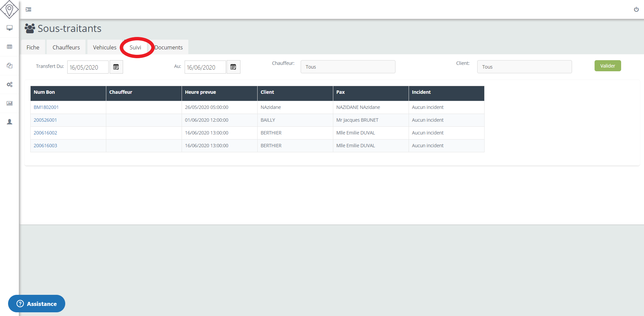The height and width of the screenshot is (316, 644).
Task: Open the table grid sidebar icon
Action: coord(9,47)
